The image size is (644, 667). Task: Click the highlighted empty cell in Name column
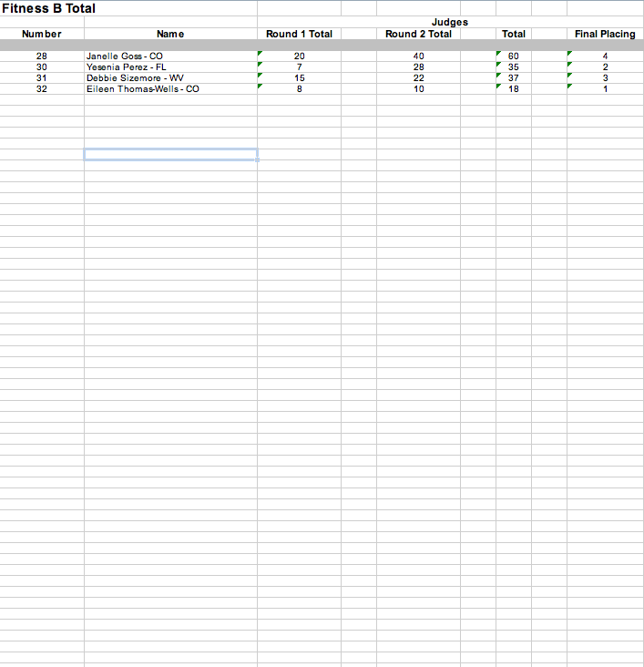[x=170, y=154]
